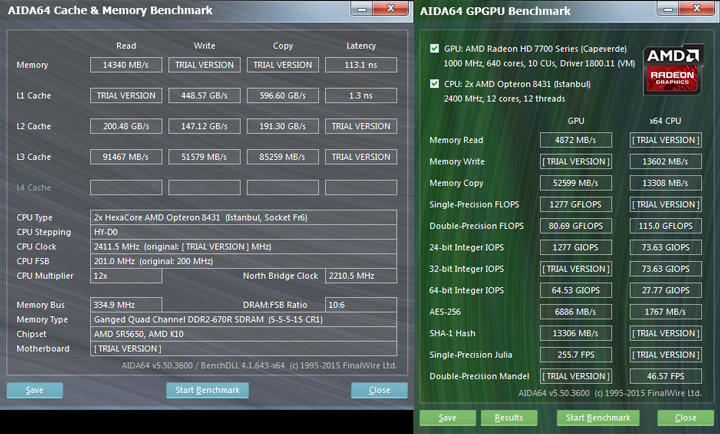This screenshot has height=434, width=720.
Task: Click the AMD Radeon Graphics logo
Action: pyautogui.click(x=673, y=69)
